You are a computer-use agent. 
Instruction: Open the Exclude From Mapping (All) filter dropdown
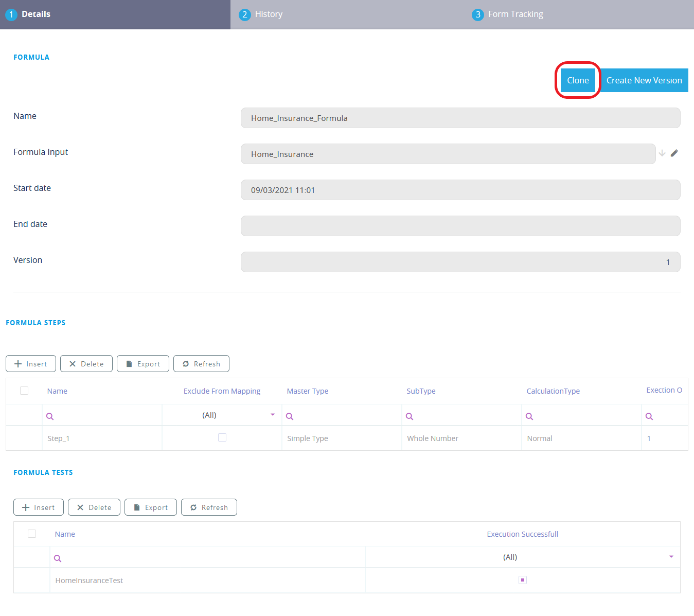(273, 415)
